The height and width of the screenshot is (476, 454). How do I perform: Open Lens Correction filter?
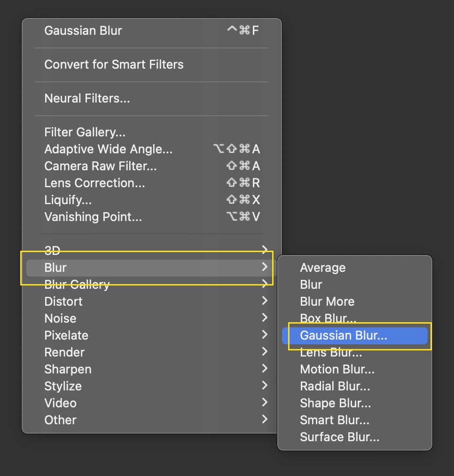94,183
